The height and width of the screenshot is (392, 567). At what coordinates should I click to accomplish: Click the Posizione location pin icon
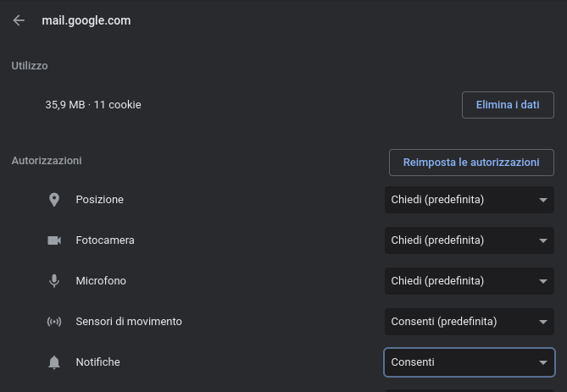pos(54,200)
